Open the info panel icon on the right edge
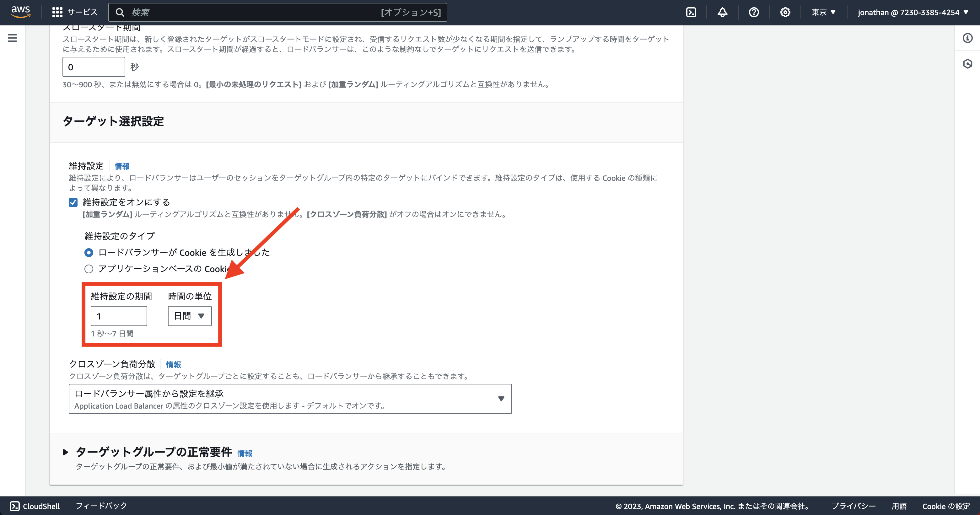 tap(967, 38)
